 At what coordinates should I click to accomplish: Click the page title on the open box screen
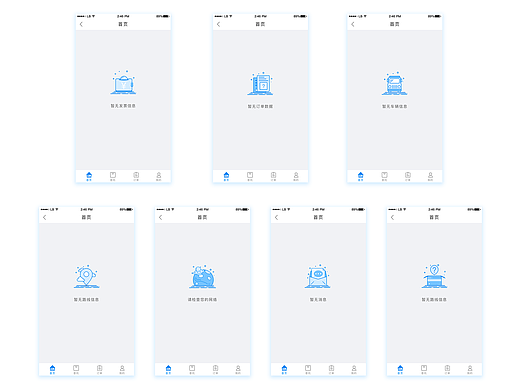pos(434,217)
